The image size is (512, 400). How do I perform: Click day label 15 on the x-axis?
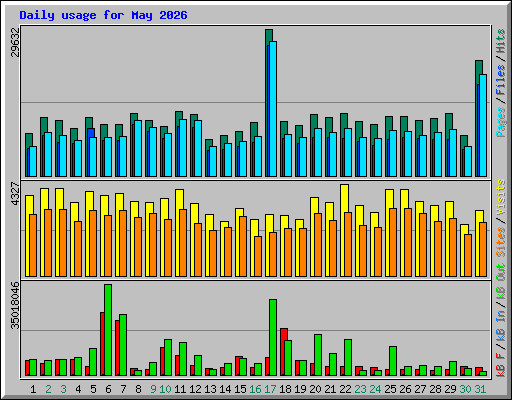[x=240, y=389]
